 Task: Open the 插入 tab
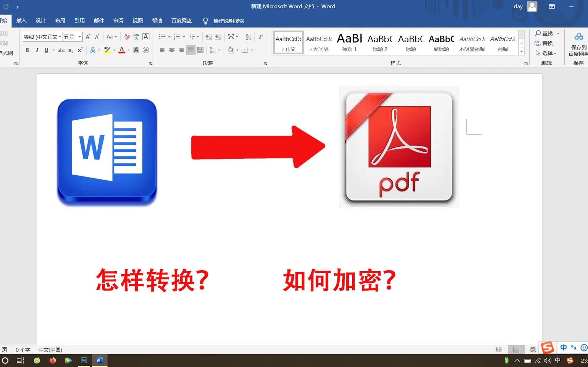[21, 21]
